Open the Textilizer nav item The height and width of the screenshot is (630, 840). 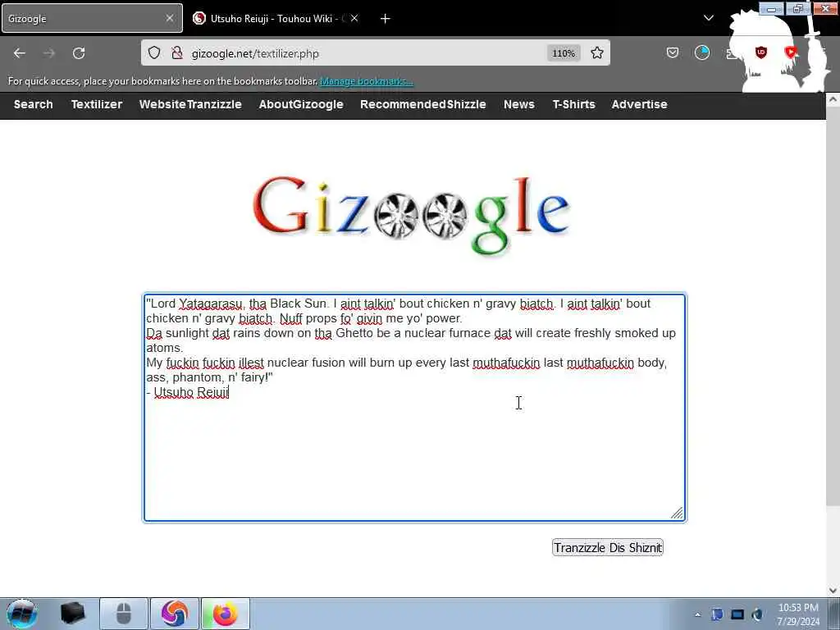[x=97, y=104]
